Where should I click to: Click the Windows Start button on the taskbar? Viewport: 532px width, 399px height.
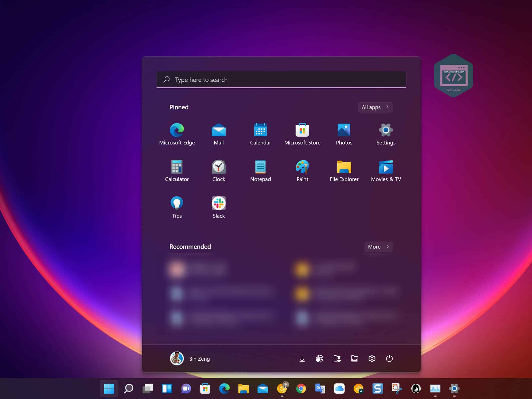[x=109, y=389]
